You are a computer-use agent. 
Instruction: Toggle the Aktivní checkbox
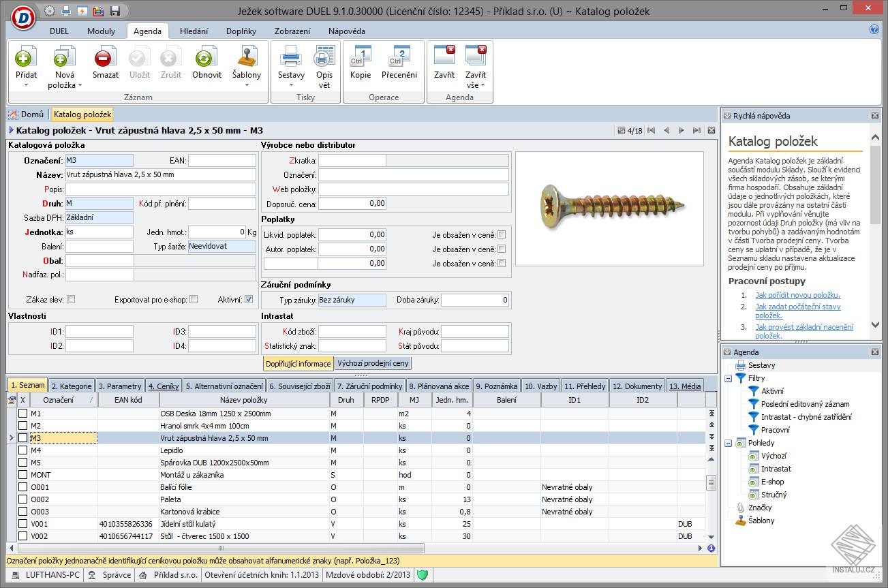pos(249,299)
